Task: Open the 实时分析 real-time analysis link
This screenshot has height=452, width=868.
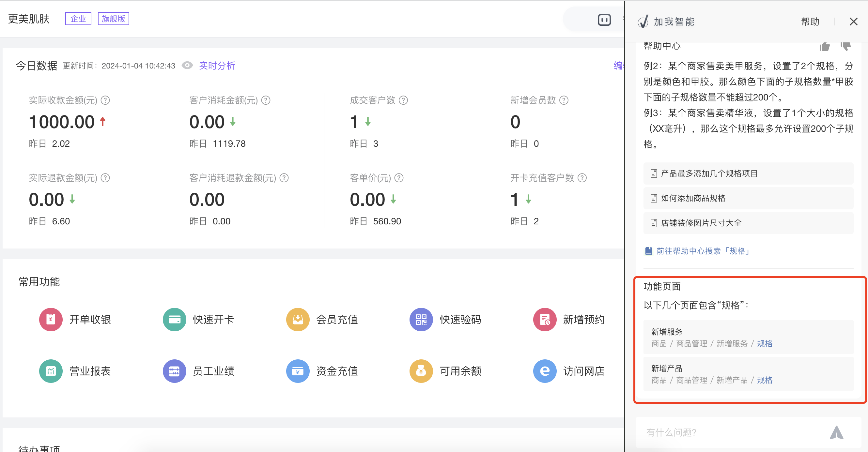Action: click(x=217, y=65)
